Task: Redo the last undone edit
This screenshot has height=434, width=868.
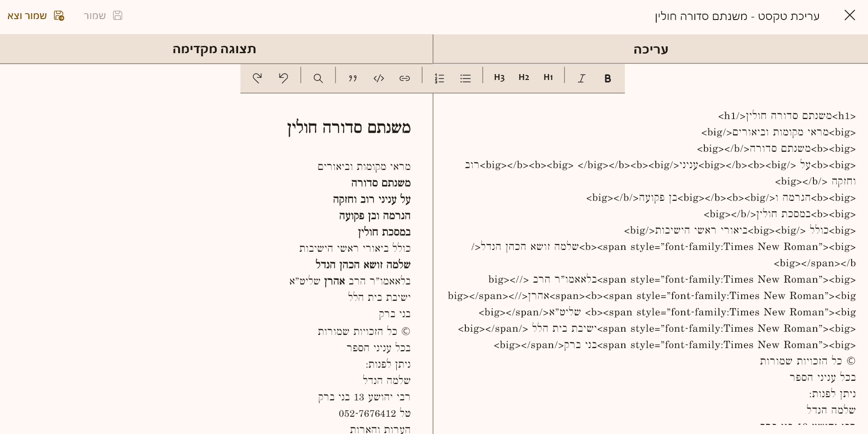Action: click(x=257, y=78)
